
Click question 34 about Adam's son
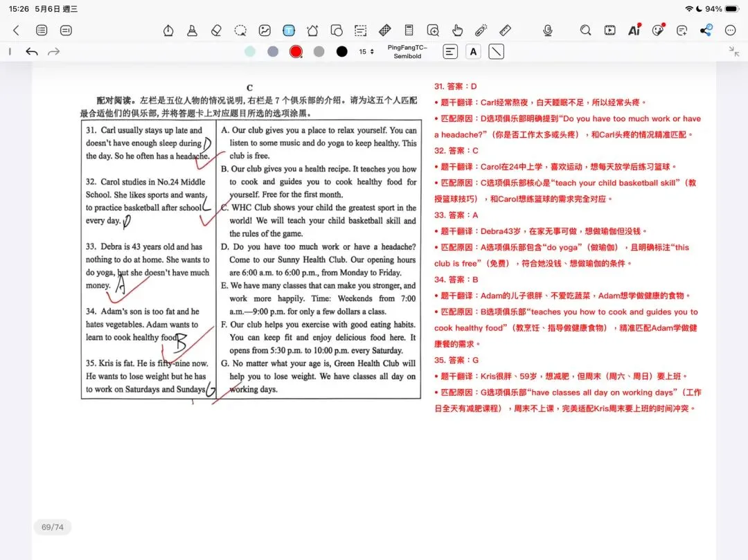click(143, 324)
